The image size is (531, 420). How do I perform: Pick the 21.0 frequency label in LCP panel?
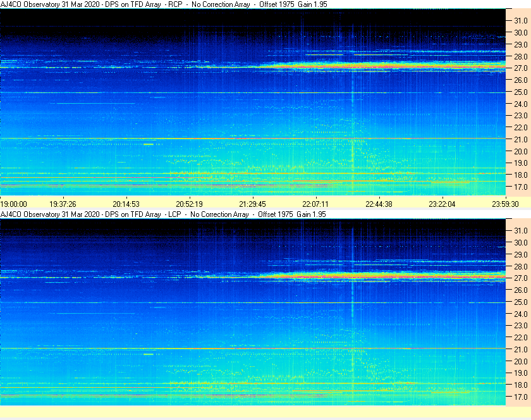tap(521, 350)
